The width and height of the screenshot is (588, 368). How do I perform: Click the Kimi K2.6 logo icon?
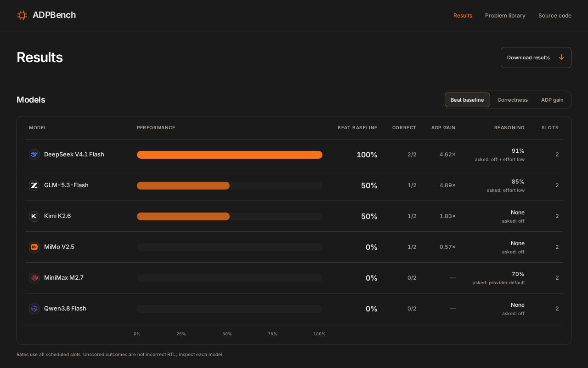tap(34, 216)
